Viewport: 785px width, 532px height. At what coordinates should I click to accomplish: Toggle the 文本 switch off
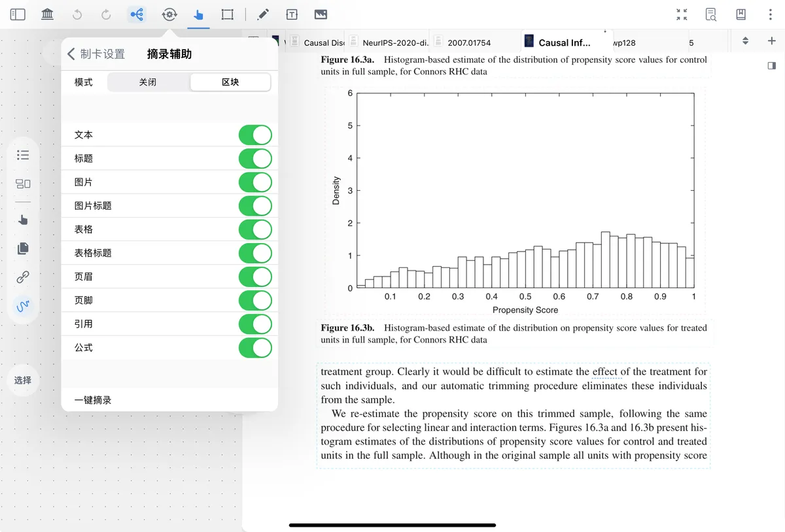tap(255, 135)
